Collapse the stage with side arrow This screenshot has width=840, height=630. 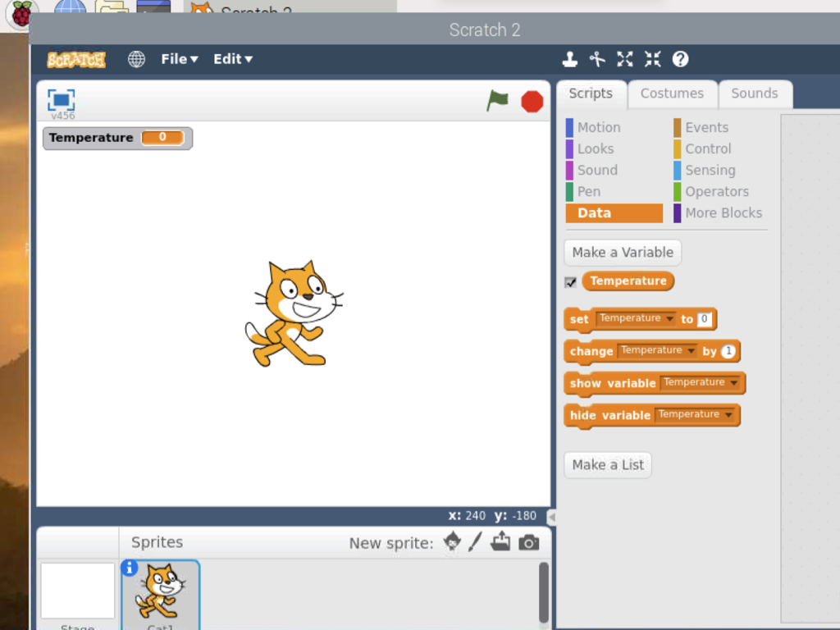coord(551,517)
